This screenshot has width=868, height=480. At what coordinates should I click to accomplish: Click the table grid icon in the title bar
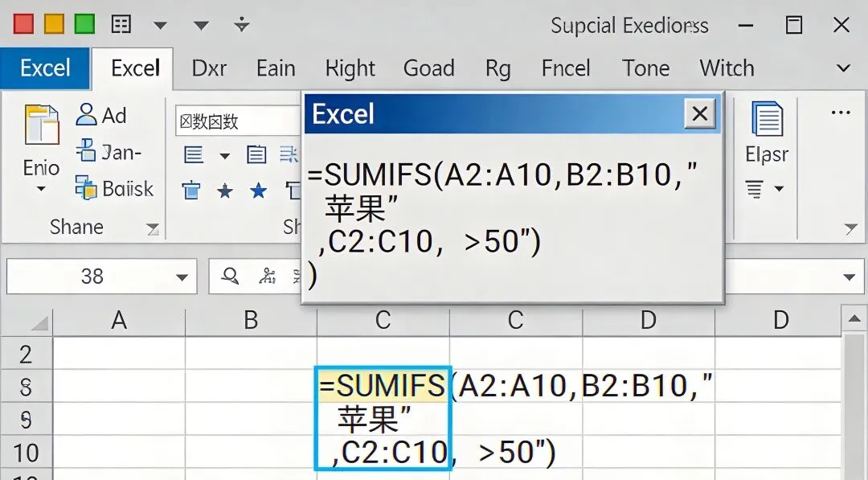121,24
